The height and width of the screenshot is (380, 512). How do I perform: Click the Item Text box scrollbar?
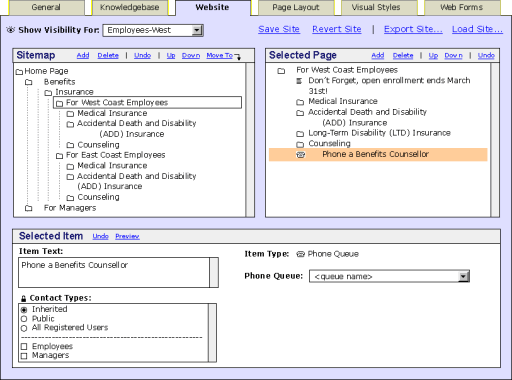(x=214, y=272)
